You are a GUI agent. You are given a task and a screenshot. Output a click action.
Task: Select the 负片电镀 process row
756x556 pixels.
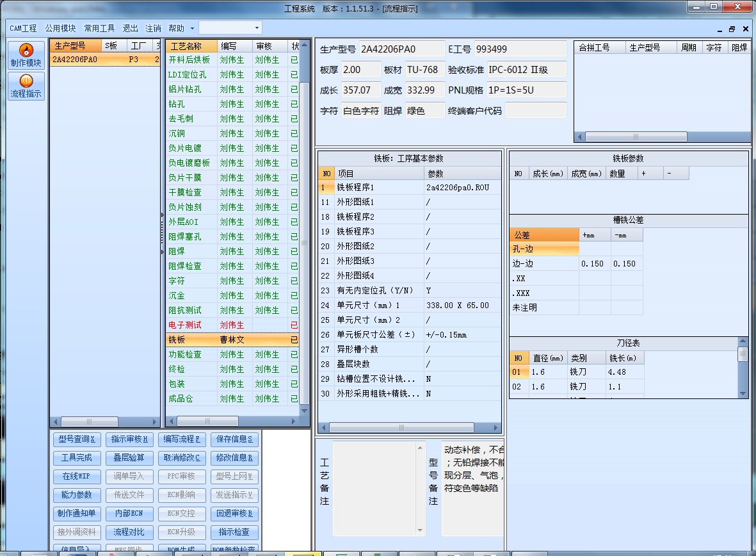point(232,148)
